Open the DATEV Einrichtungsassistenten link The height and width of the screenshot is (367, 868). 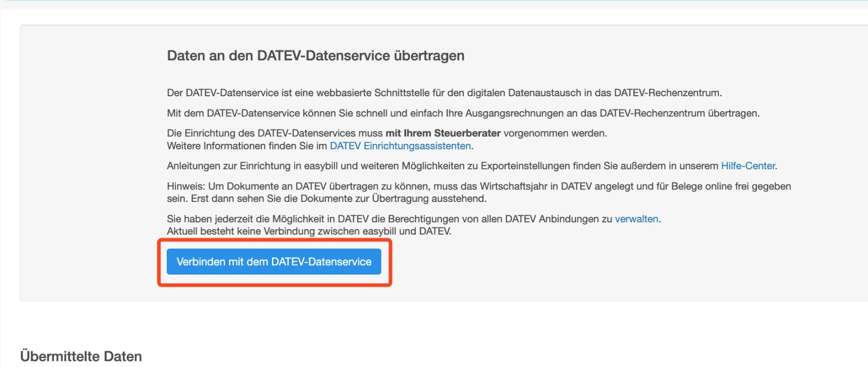point(400,146)
